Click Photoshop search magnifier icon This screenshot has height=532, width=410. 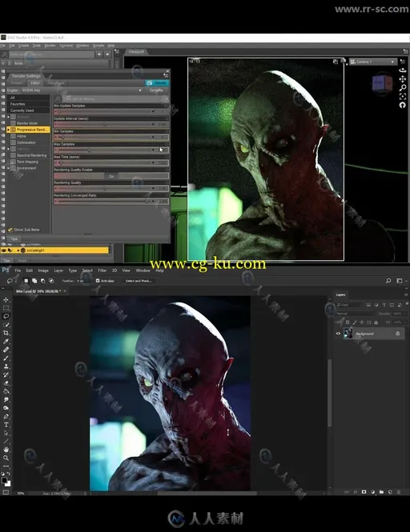pyautogui.click(x=388, y=281)
